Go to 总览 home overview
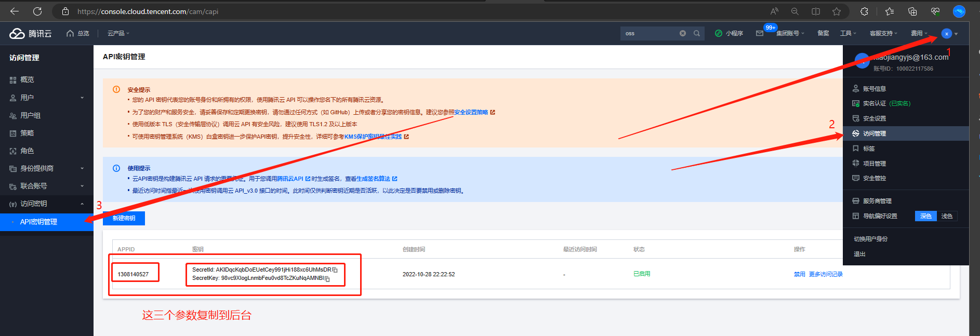The image size is (980, 336). (78, 33)
